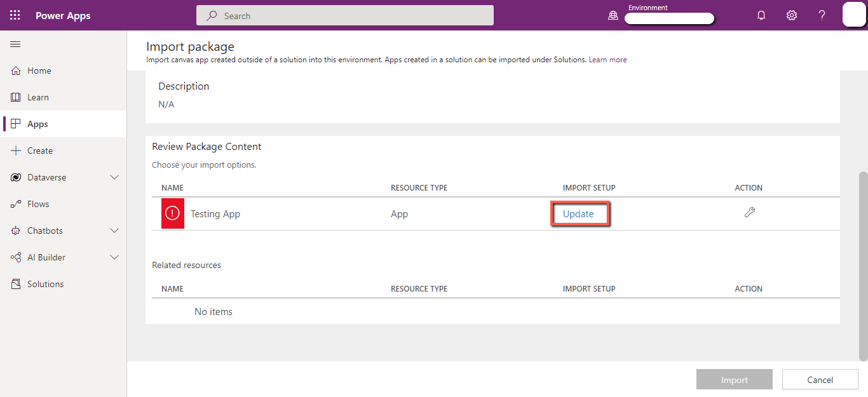Image resolution: width=868 pixels, height=397 pixels.
Task: Click the Import button
Action: [x=735, y=379]
